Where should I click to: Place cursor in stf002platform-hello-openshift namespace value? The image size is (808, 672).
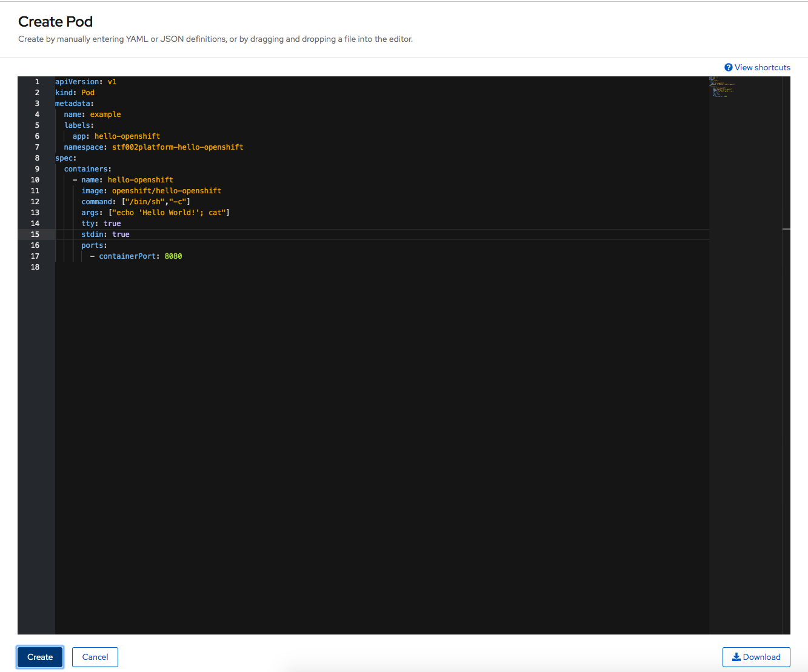[178, 147]
